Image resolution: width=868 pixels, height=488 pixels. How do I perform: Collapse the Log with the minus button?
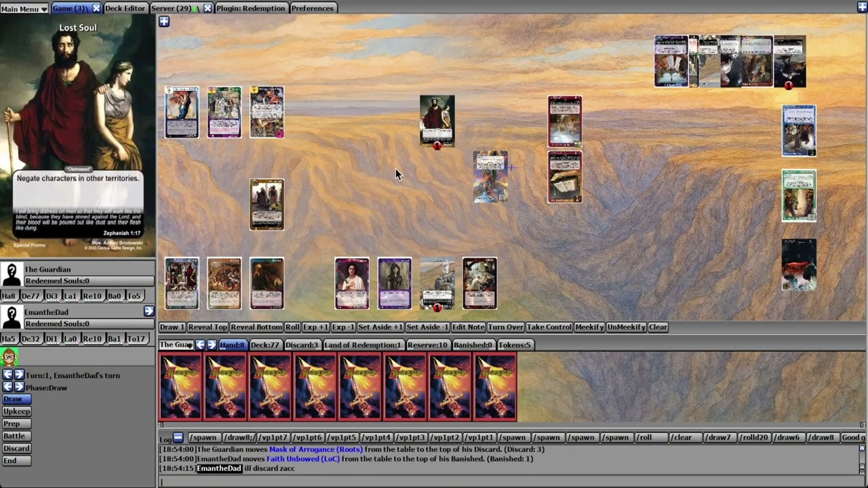point(178,438)
